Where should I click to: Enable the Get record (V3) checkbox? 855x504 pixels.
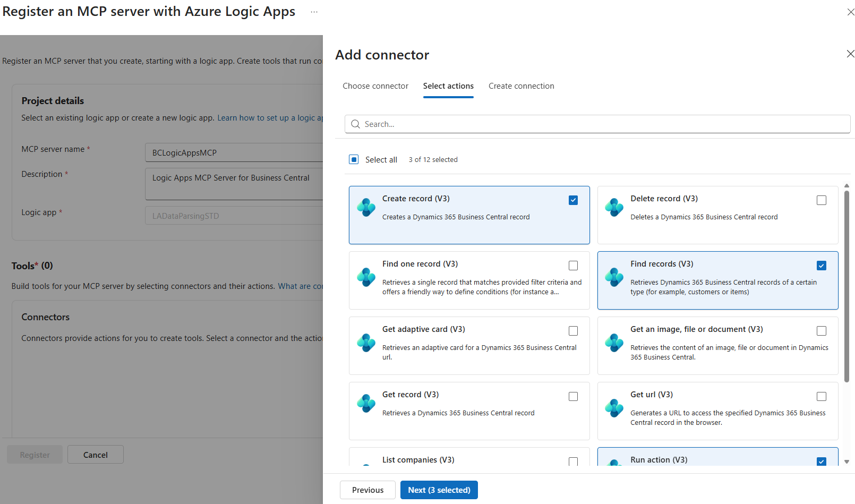(x=573, y=396)
